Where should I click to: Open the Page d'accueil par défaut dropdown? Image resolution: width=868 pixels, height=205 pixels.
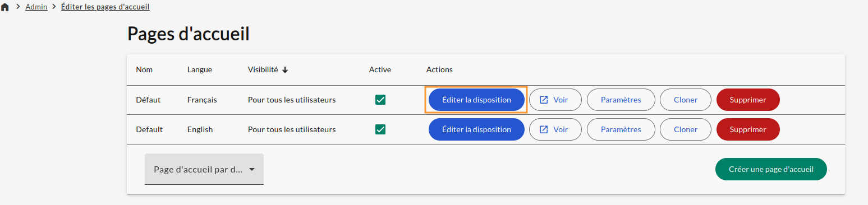(204, 169)
